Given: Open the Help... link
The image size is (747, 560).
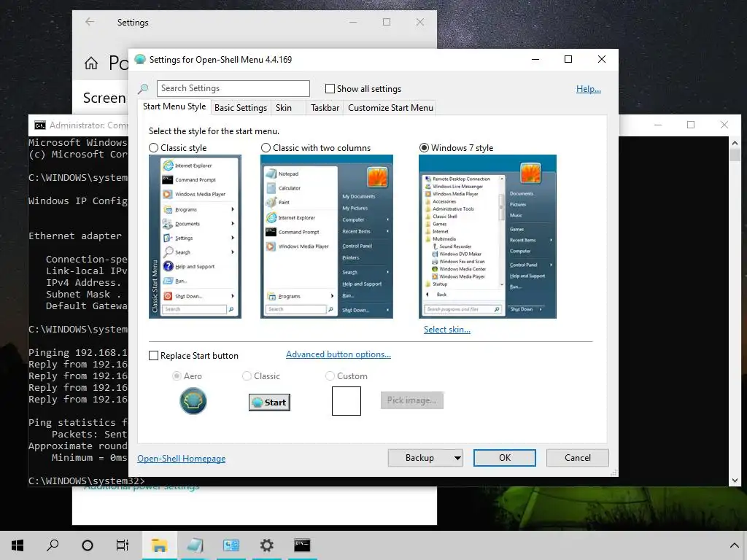Looking at the screenshot, I should pos(589,89).
